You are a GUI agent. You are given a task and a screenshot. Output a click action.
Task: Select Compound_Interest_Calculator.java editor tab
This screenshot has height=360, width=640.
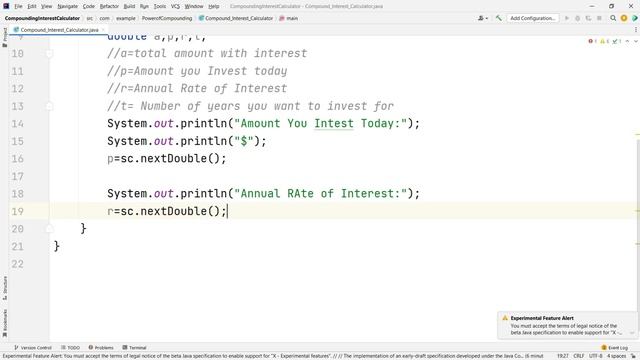[59, 30]
